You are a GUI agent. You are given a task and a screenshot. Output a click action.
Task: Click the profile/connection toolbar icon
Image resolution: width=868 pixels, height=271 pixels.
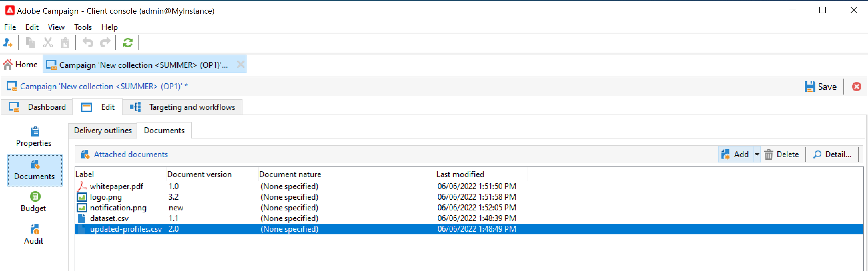8,43
